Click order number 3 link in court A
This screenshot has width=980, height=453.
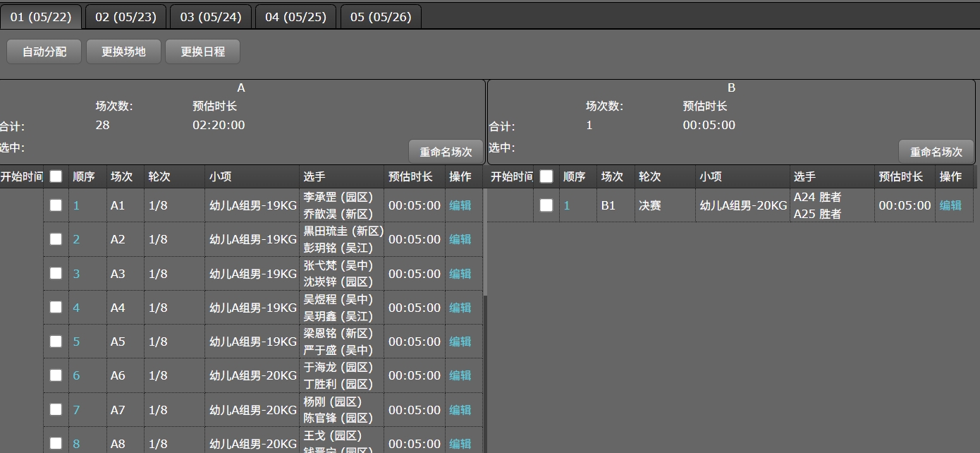76,274
